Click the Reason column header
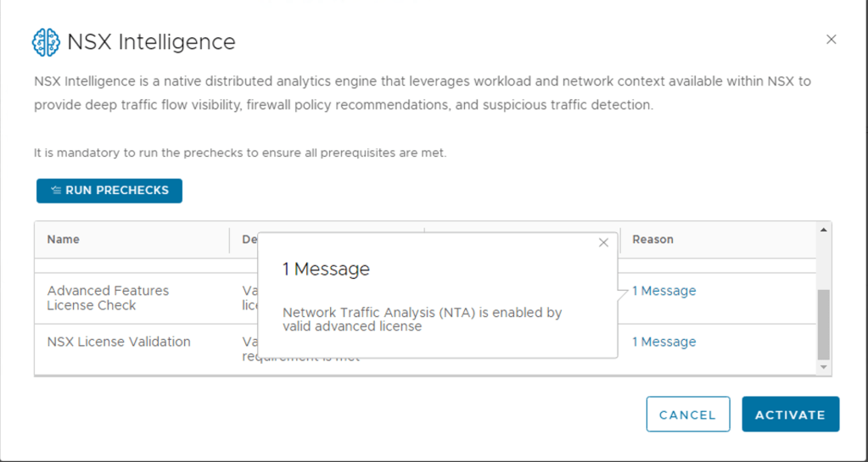The height and width of the screenshot is (462, 868). [x=652, y=239]
